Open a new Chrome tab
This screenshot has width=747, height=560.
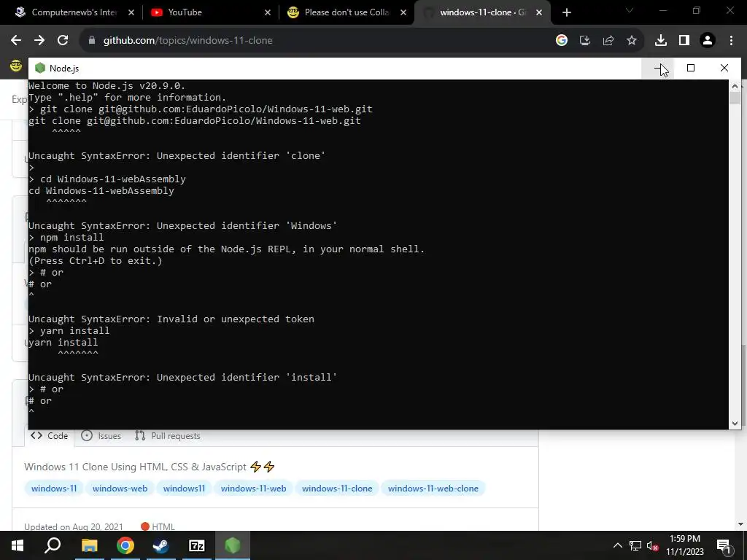click(x=566, y=12)
